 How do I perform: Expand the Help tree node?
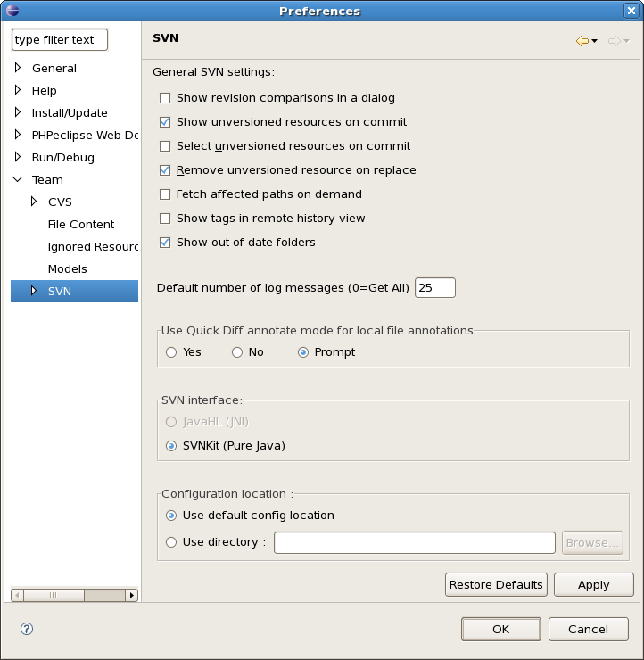pyautogui.click(x=18, y=90)
